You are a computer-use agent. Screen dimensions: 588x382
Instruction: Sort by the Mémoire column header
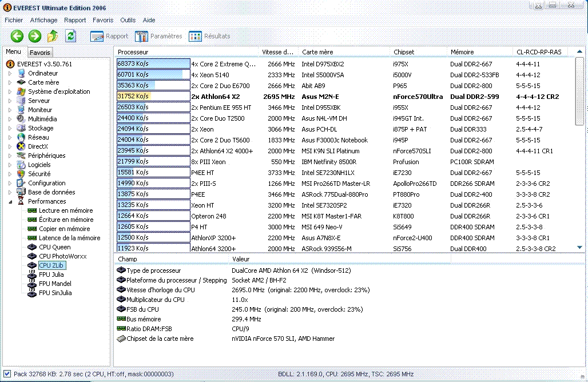pos(480,52)
